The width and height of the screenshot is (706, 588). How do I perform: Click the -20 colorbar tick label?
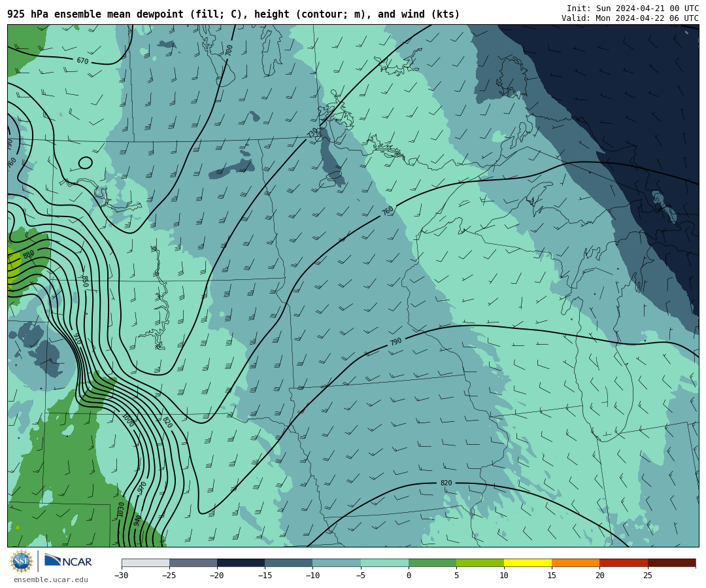pyautogui.click(x=216, y=576)
